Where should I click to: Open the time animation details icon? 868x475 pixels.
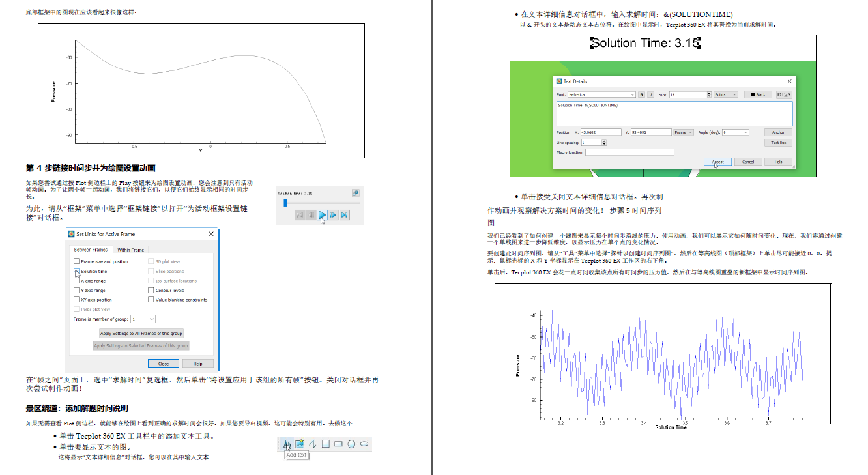click(355, 193)
